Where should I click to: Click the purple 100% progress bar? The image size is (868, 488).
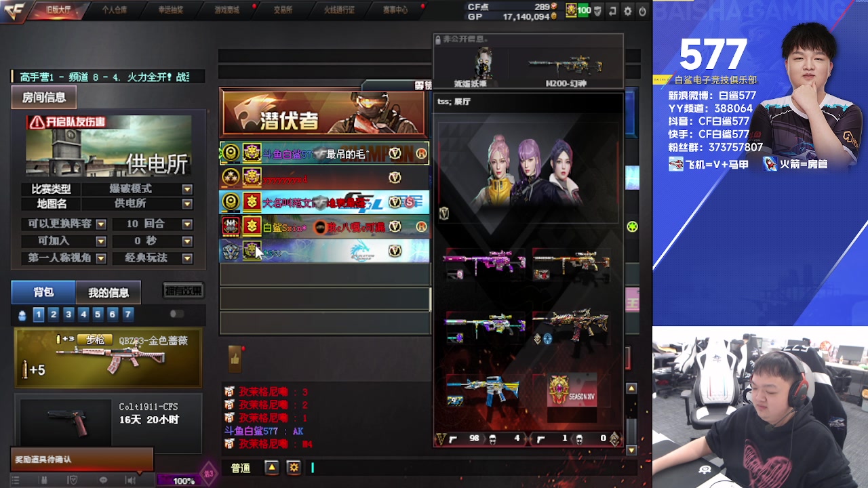click(179, 481)
